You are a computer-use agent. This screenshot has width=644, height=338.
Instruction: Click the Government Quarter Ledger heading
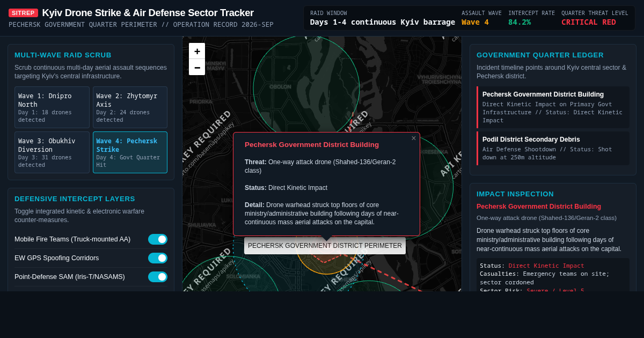540,55
